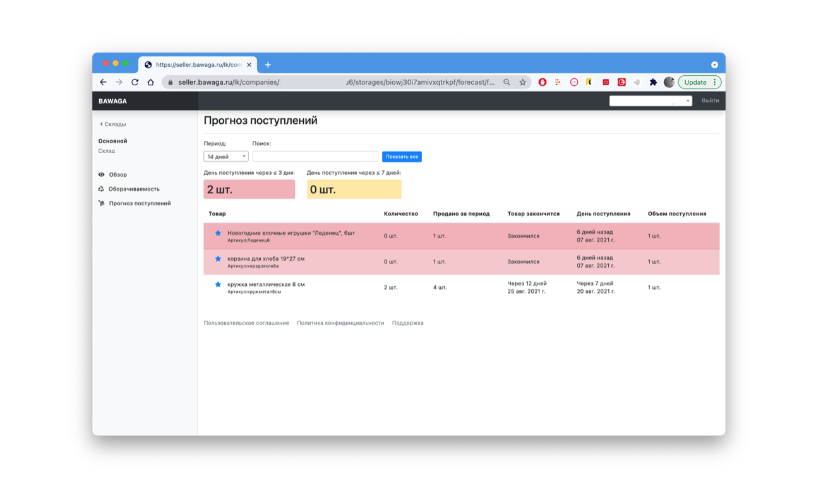Open the Chrome profile avatar
This screenshot has width=816, height=504.
[669, 82]
